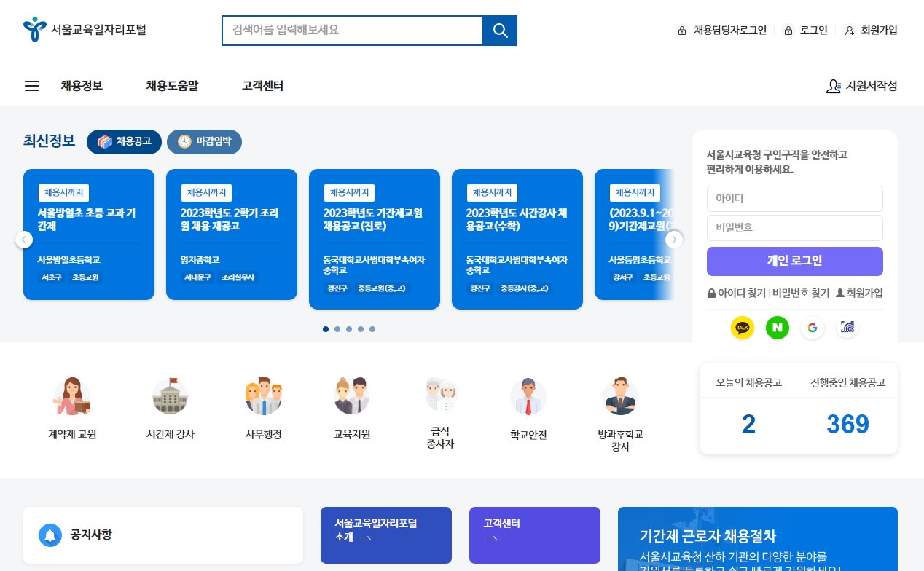The height and width of the screenshot is (571, 924).
Task: Open the 학교안전 category icon
Action: [528, 395]
